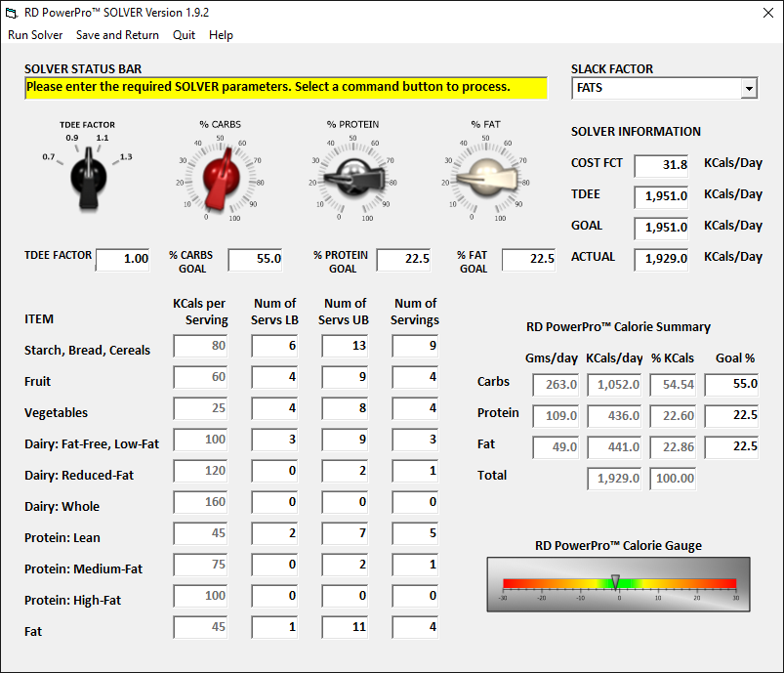Screen dimensions: 784x673
Task: Close the RD PowerPro Solver window
Action: [768, 13]
